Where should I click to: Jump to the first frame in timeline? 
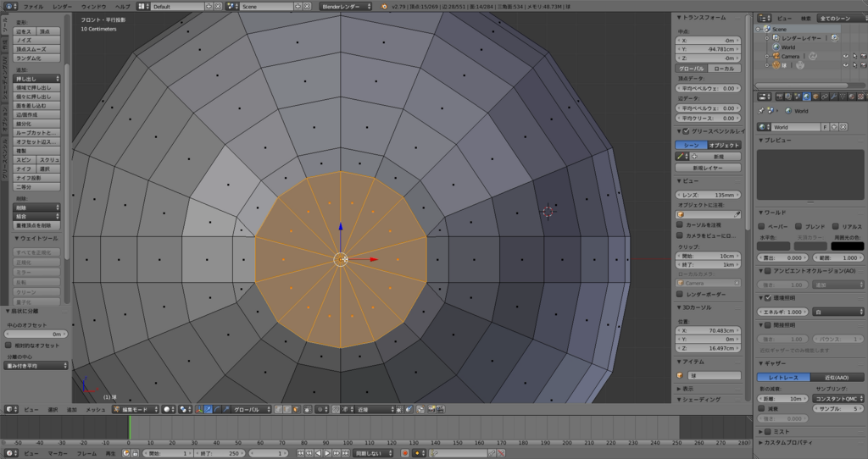300,453
